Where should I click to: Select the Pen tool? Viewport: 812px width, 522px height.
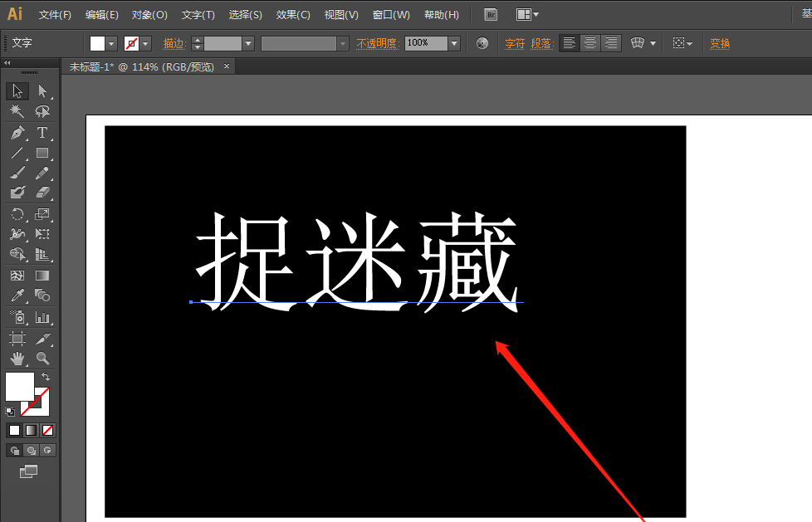pyautogui.click(x=17, y=133)
